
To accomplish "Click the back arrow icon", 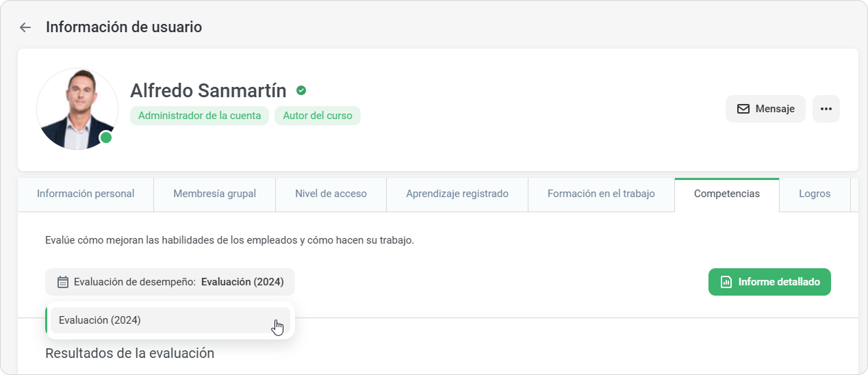I will (25, 27).
